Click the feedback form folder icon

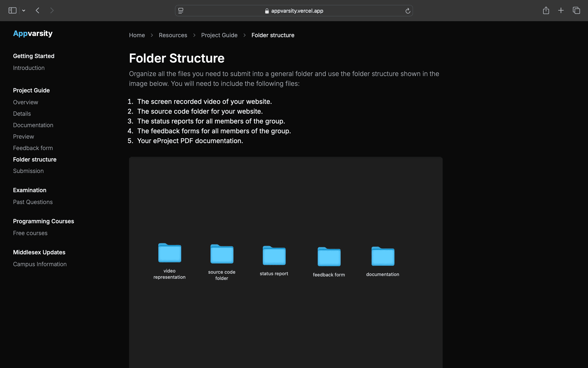click(329, 257)
